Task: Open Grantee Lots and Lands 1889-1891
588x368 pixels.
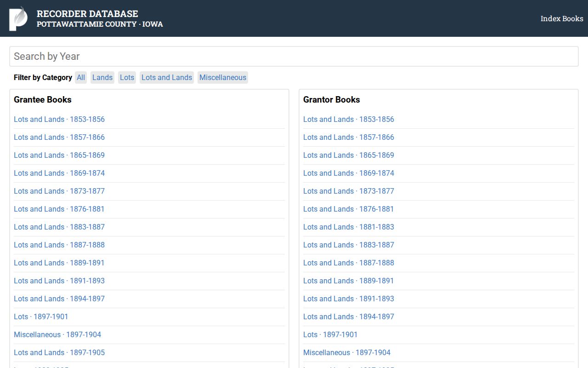Action: tap(59, 263)
